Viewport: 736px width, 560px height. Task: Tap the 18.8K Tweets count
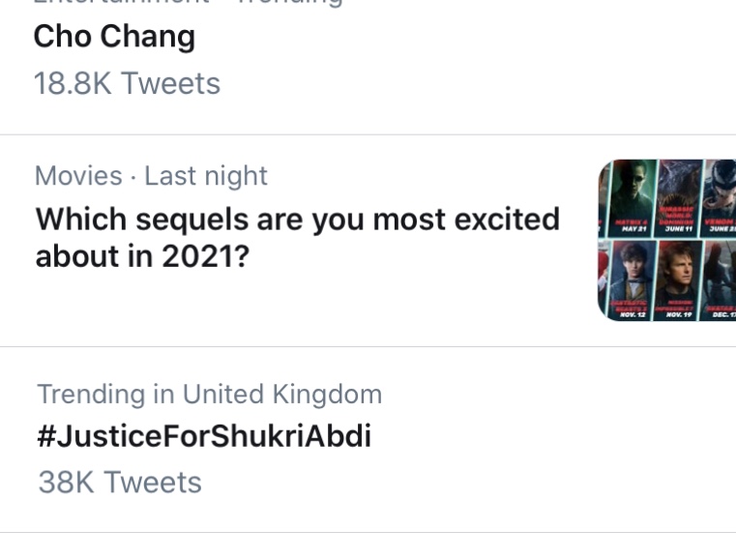[127, 83]
